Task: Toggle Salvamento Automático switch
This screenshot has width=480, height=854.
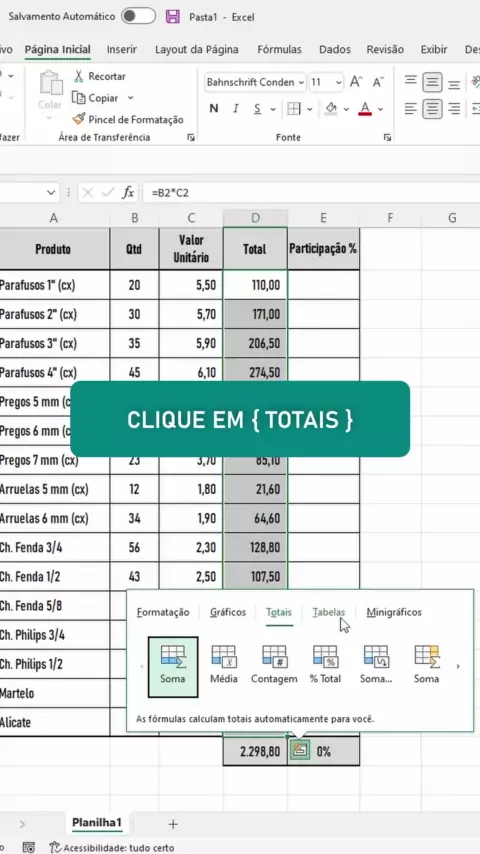Action: (138, 16)
